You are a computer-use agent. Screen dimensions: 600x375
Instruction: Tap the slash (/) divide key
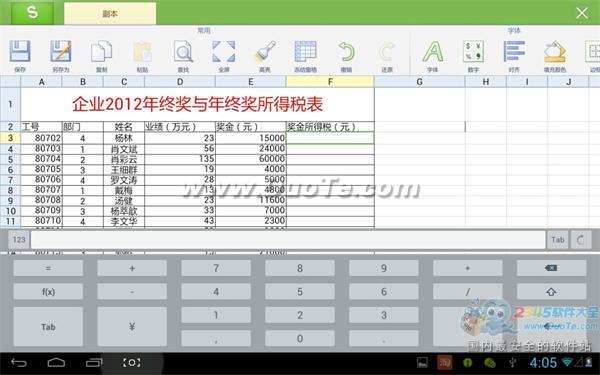pos(468,292)
